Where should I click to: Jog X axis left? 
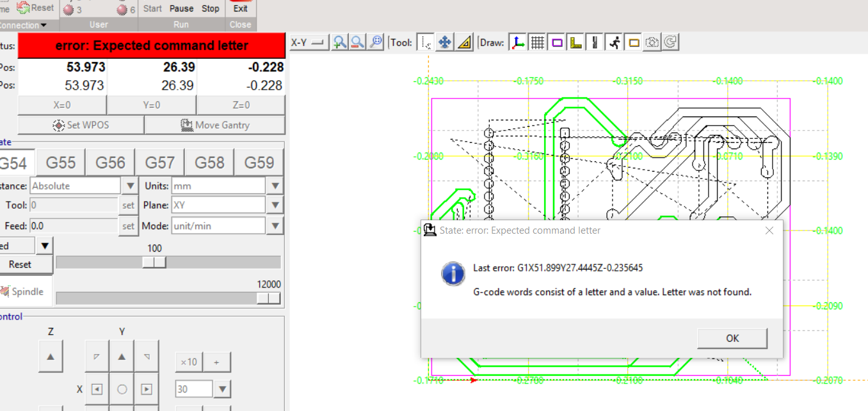click(x=97, y=389)
